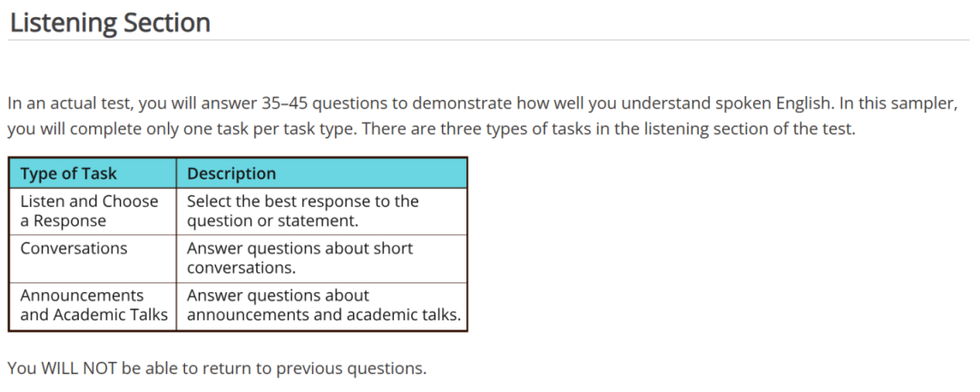Click the horizontal rule under the heading
The width and height of the screenshot is (980, 392).
click(x=488, y=41)
